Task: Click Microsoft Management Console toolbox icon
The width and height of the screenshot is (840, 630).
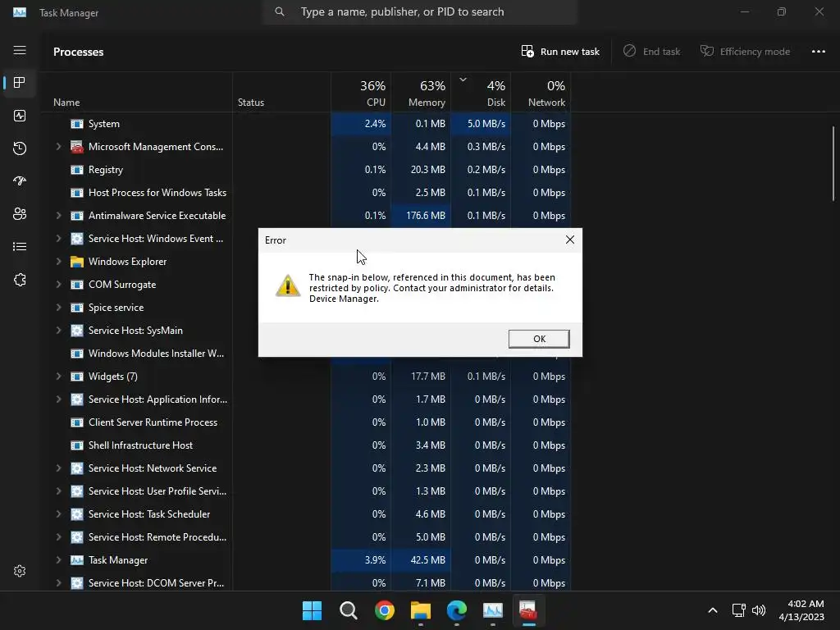Action: tap(77, 146)
